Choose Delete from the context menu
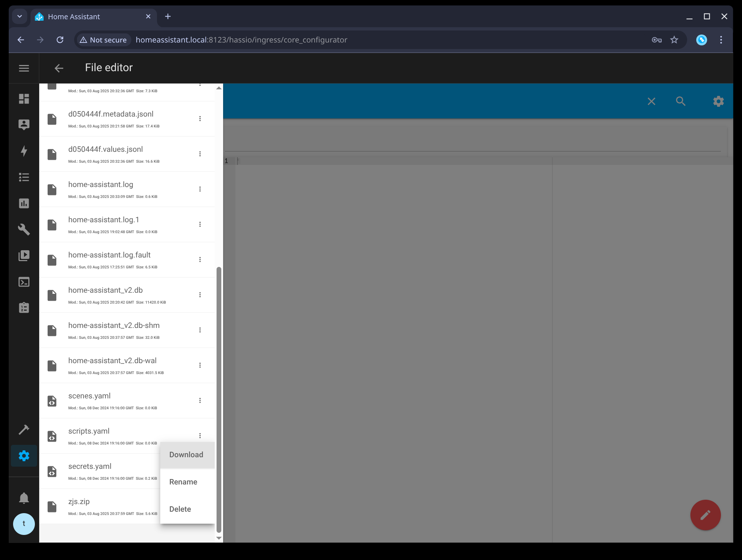Viewport: 742px width, 560px height. tap(187, 510)
